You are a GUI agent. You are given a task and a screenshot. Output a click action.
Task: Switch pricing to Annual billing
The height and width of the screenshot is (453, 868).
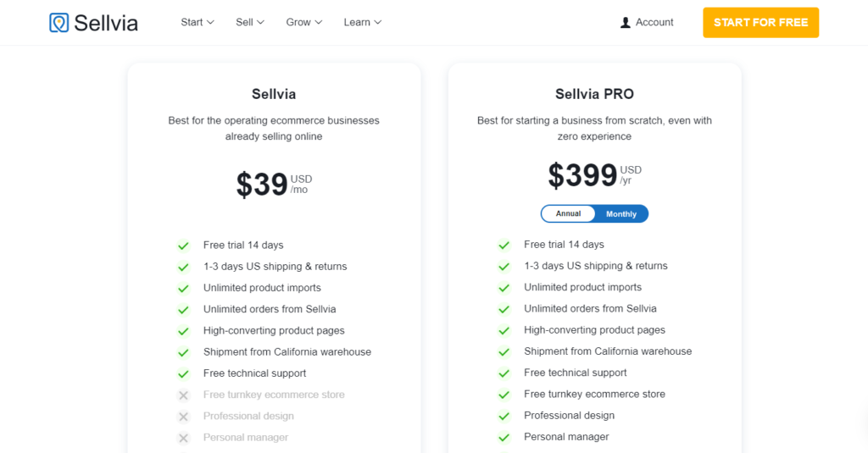click(x=568, y=213)
